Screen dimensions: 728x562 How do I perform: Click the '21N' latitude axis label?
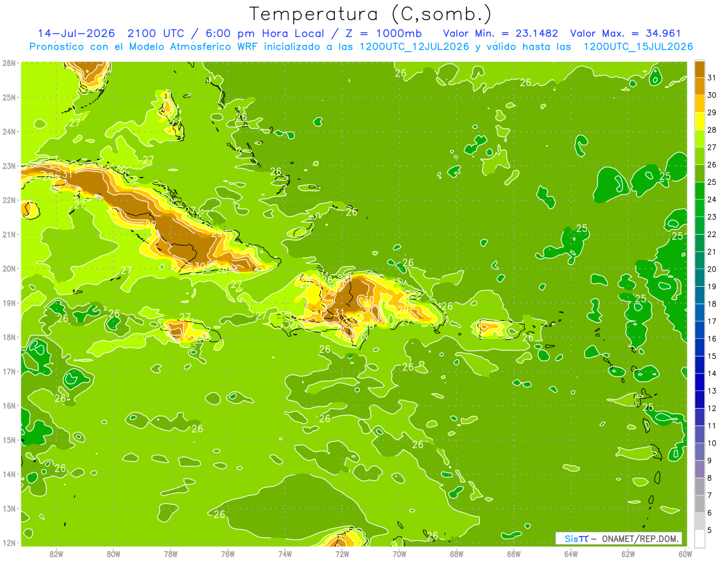(x=9, y=234)
